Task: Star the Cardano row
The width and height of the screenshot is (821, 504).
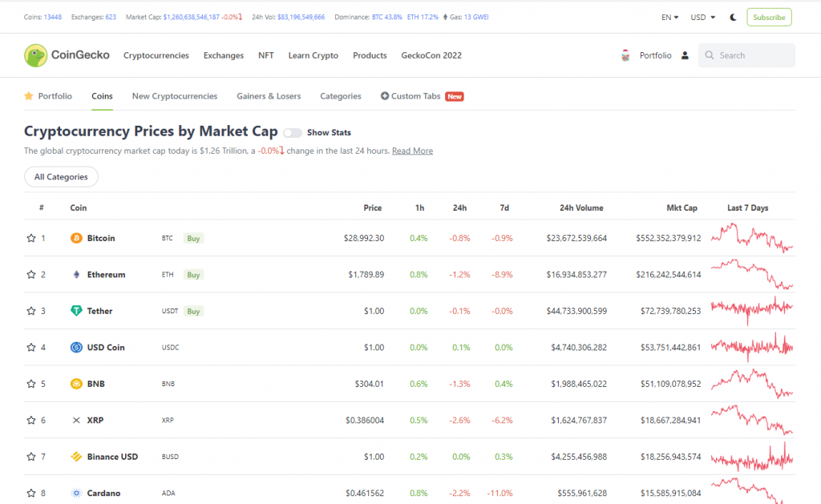Action: coord(31,493)
